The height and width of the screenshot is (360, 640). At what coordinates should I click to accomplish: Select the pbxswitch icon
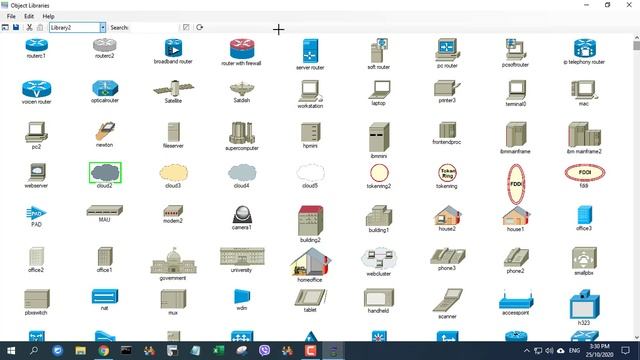point(37,299)
